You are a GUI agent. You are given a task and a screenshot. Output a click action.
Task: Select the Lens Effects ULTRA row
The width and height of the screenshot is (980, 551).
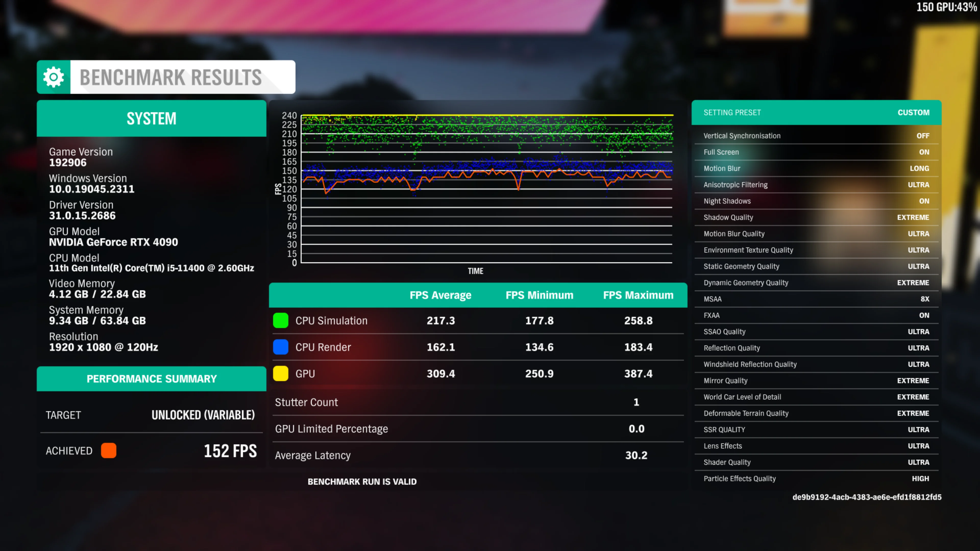coord(816,446)
